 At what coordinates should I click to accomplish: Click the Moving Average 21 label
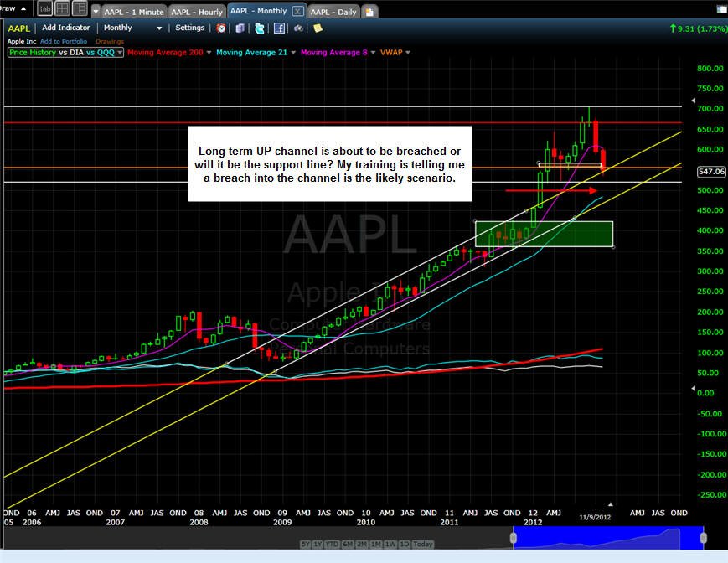(251, 53)
